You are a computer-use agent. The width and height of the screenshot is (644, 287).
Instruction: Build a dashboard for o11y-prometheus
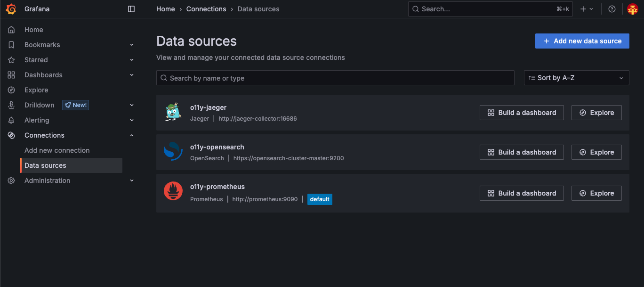(522, 193)
